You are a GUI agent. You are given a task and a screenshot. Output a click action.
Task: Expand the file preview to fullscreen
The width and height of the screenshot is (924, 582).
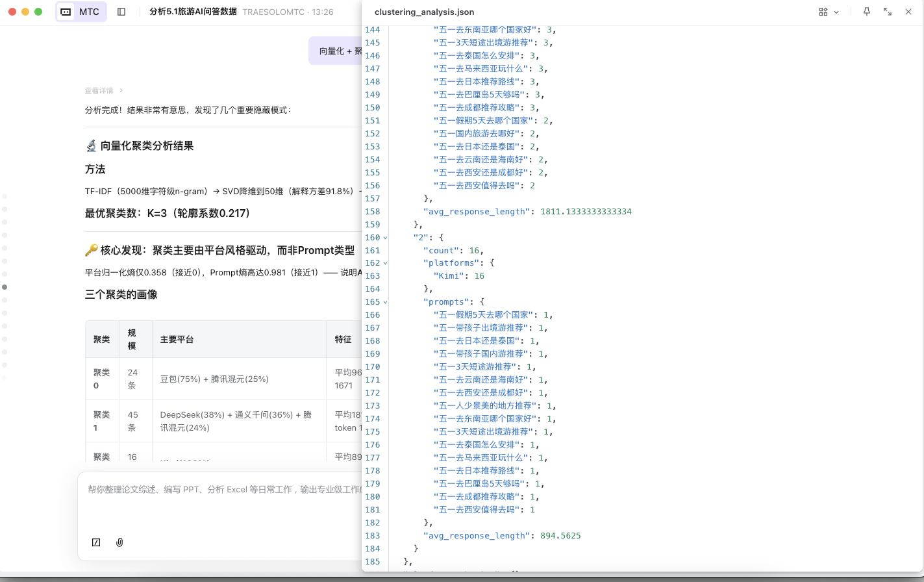pyautogui.click(x=888, y=12)
